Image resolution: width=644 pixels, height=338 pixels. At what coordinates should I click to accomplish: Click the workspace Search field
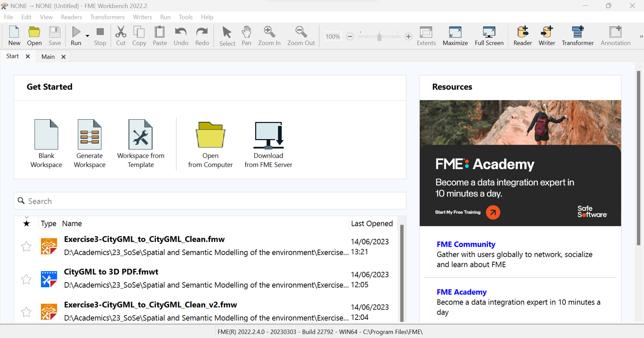[x=210, y=201]
